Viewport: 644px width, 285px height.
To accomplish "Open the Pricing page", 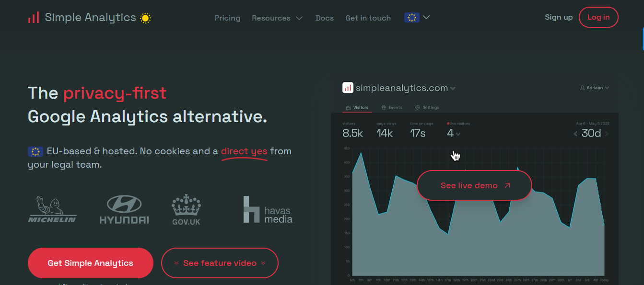I will [x=227, y=18].
